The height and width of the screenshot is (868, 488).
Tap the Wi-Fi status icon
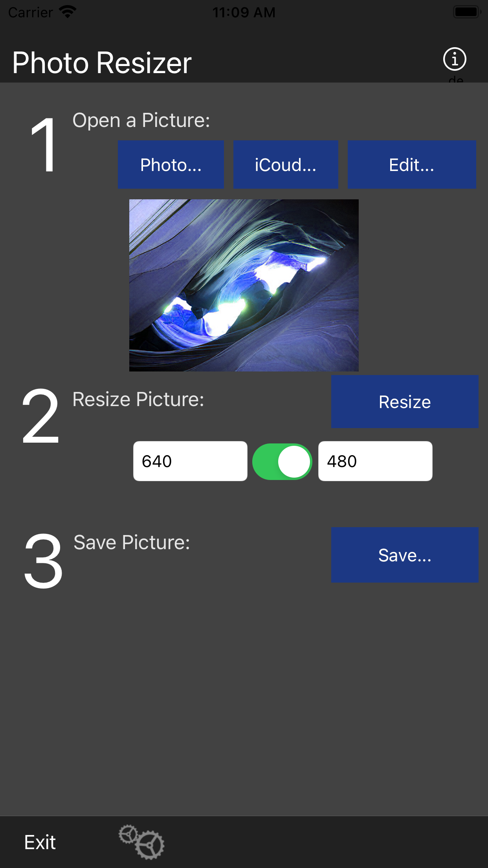click(x=68, y=12)
